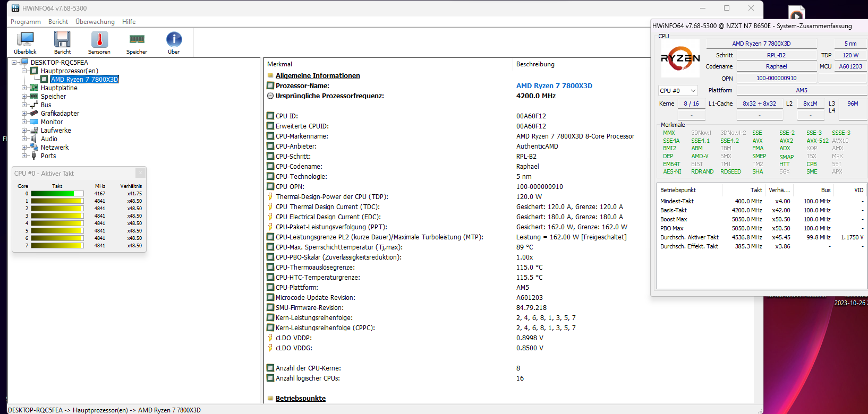The width and height of the screenshot is (868, 414).
Task: Open Sensoren thermometer icon
Action: [x=99, y=39]
